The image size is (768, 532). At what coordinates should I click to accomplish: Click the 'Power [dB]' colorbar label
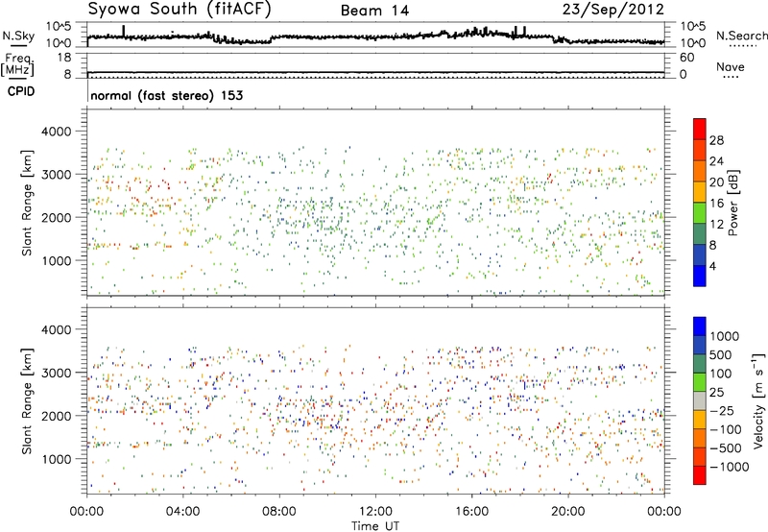coord(733,203)
